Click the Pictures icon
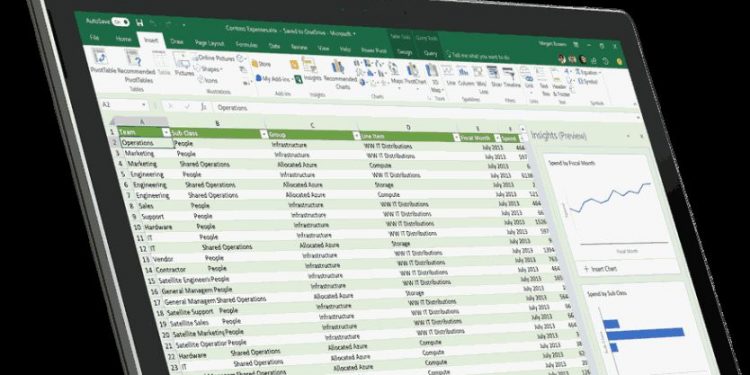This screenshot has height=375, width=750. pyautogui.click(x=183, y=65)
